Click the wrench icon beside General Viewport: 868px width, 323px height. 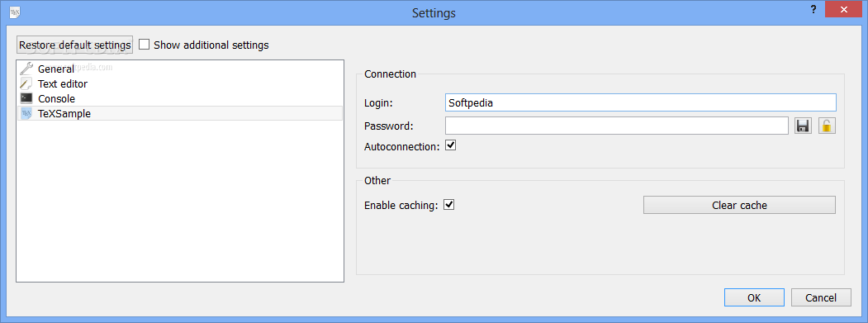(x=26, y=69)
